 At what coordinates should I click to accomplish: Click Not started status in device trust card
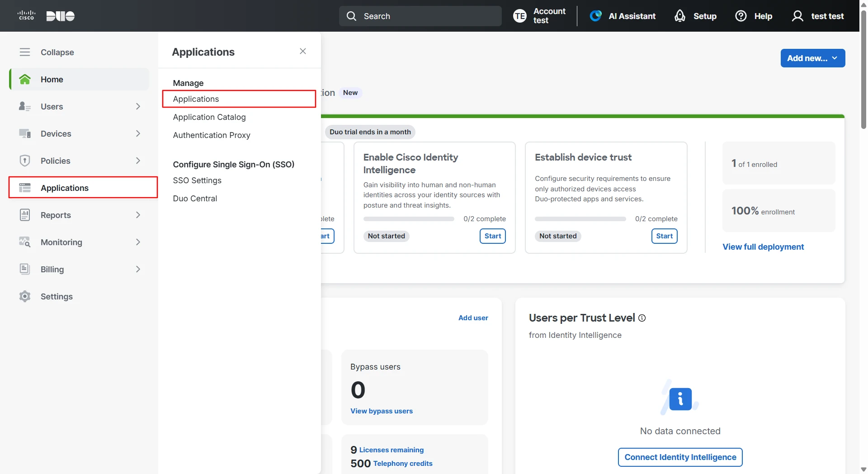click(558, 236)
